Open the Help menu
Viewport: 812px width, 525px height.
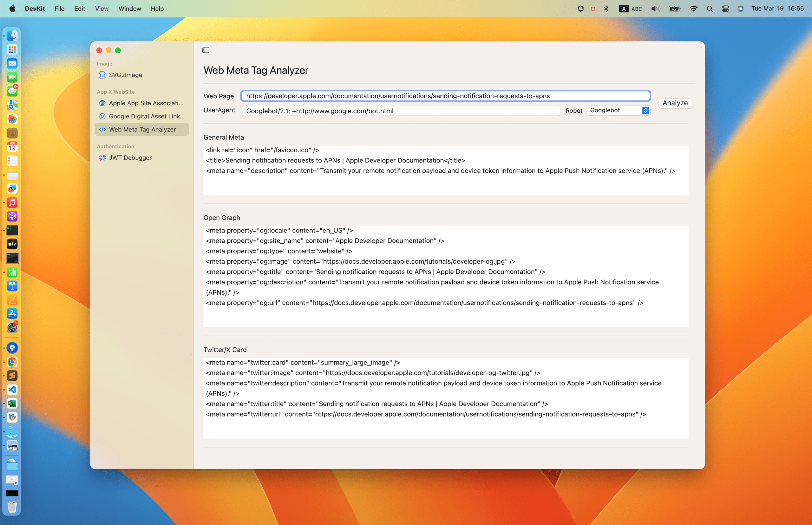157,9
